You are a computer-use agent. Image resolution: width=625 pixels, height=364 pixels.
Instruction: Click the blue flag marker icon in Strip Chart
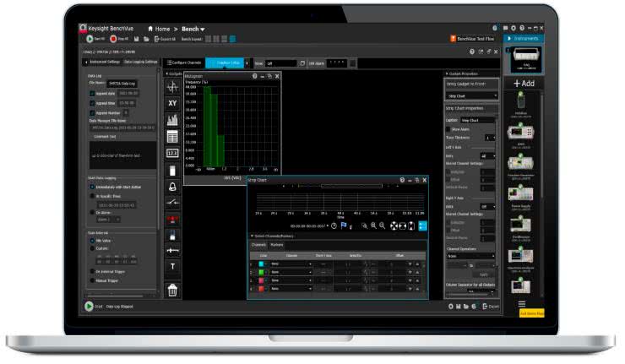[343, 226]
